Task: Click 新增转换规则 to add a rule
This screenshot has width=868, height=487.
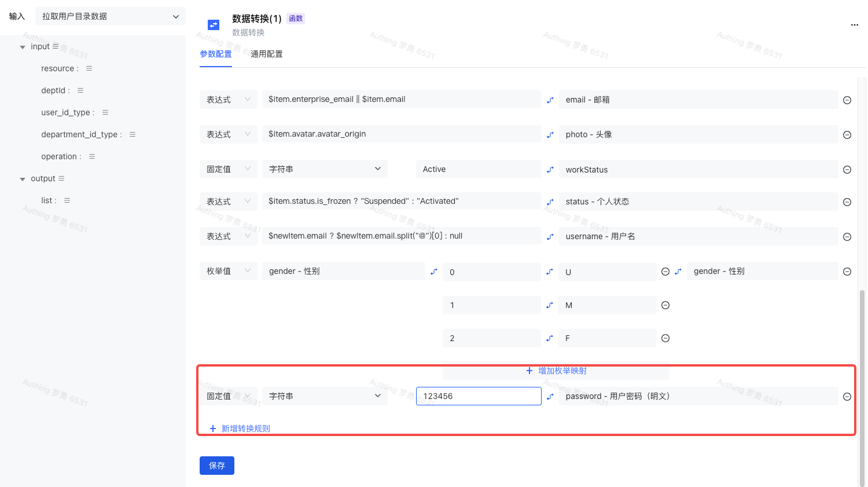Action: (240, 429)
